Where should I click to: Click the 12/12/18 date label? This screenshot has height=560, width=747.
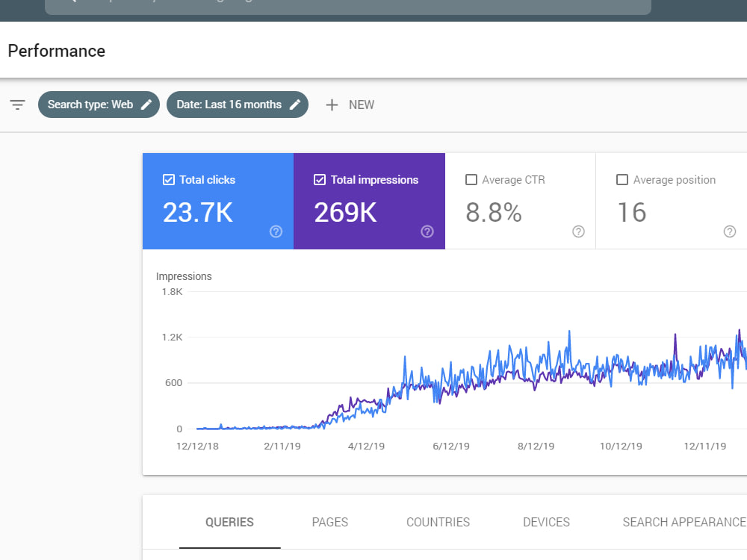(x=197, y=447)
